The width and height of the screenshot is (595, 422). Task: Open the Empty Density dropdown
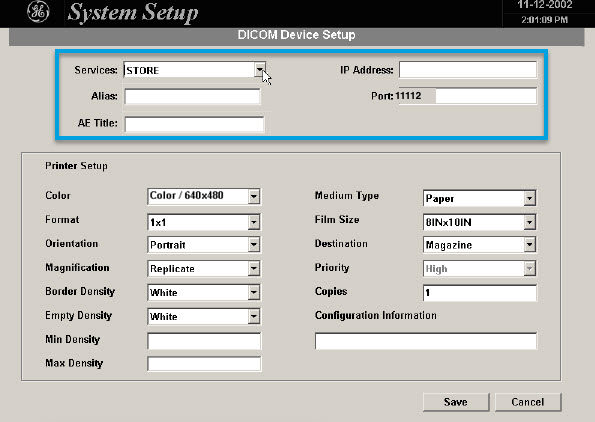pyautogui.click(x=204, y=316)
